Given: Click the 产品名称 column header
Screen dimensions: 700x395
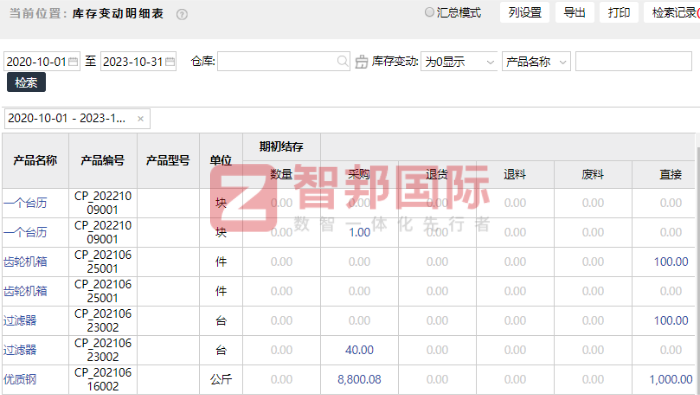Looking at the screenshot, I should coord(35,161).
